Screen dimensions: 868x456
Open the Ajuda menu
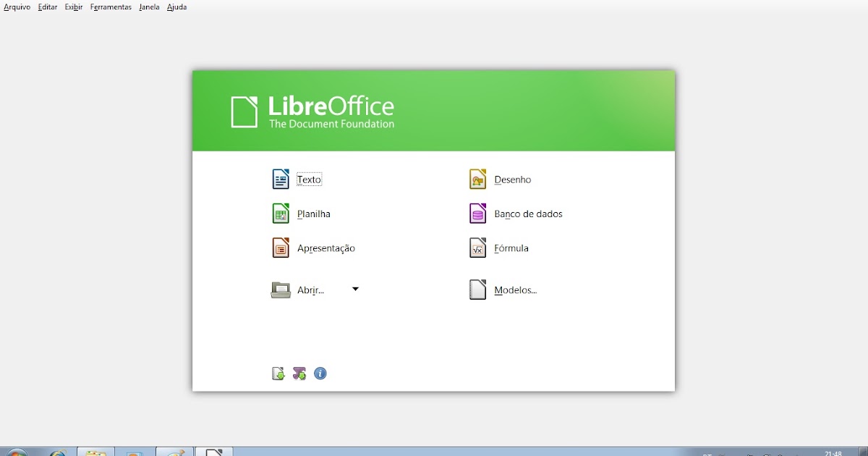[x=176, y=7]
